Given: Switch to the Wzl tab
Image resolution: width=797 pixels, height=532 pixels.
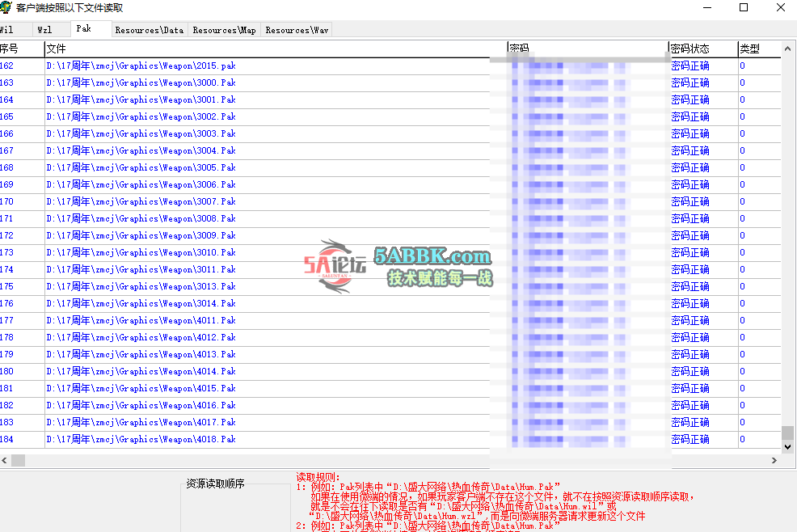Looking at the screenshot, I should (44, 30).
